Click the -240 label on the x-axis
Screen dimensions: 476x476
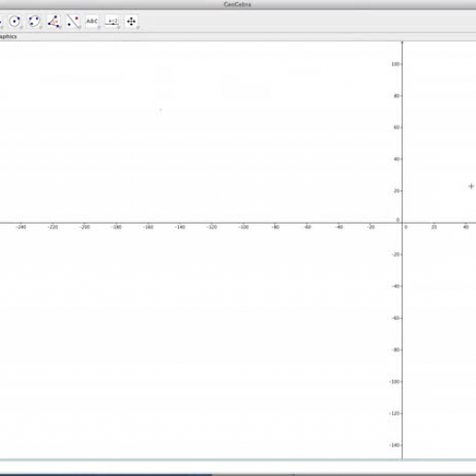pos(21,227)
